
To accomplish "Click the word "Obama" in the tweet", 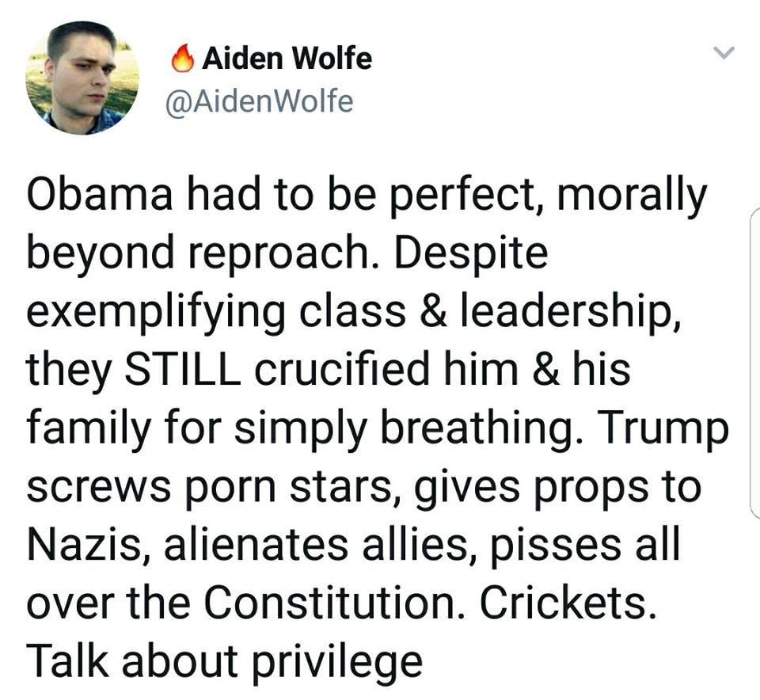I will click(x=100, y=196).
